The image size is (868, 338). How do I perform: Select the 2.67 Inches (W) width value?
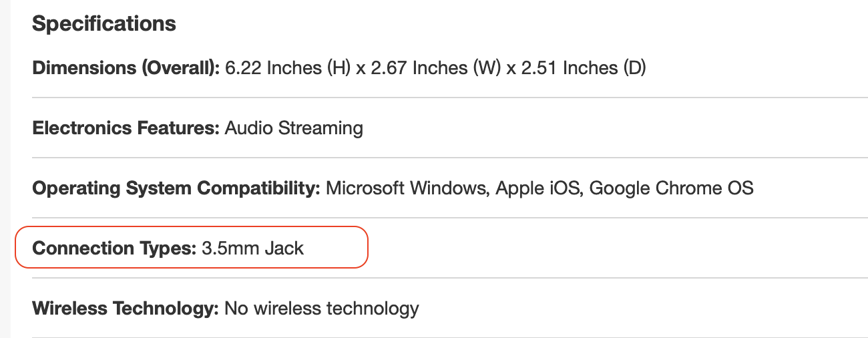(440, 68)
